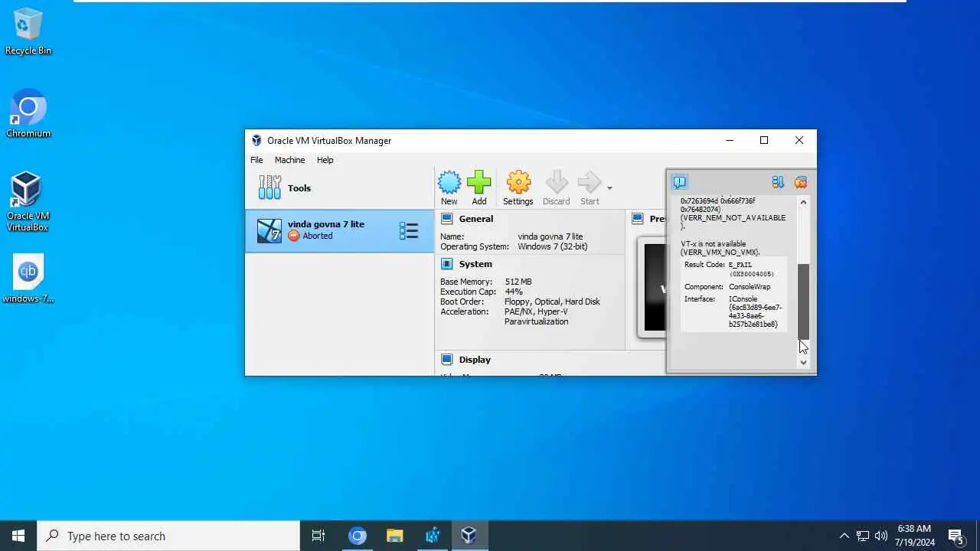Open the volume tray icon
This screenshot has width=980, height=551.
click(881, 536)
